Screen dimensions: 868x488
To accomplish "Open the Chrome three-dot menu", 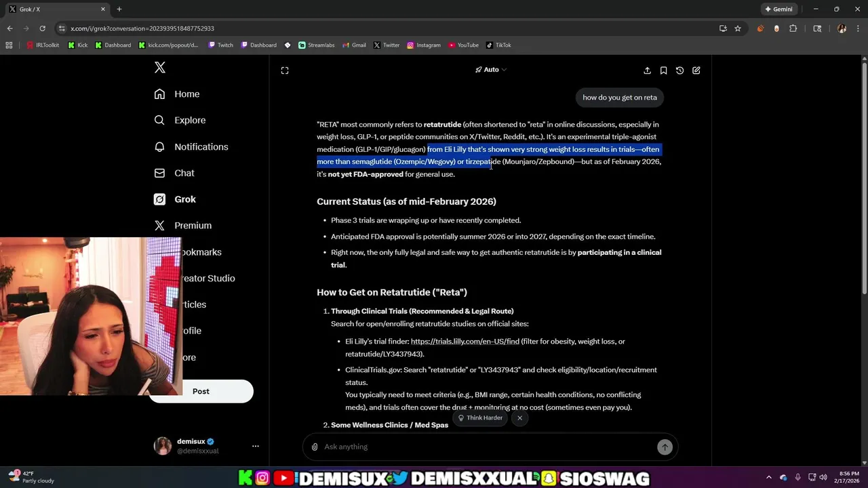I will (x=858, y=28).
